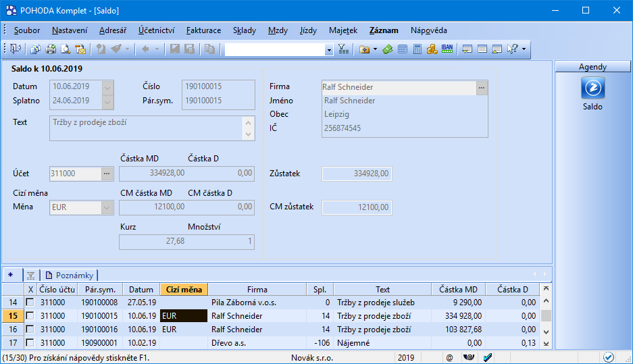
Task: Sort by Částka MD column header
Action: point(458,289)
